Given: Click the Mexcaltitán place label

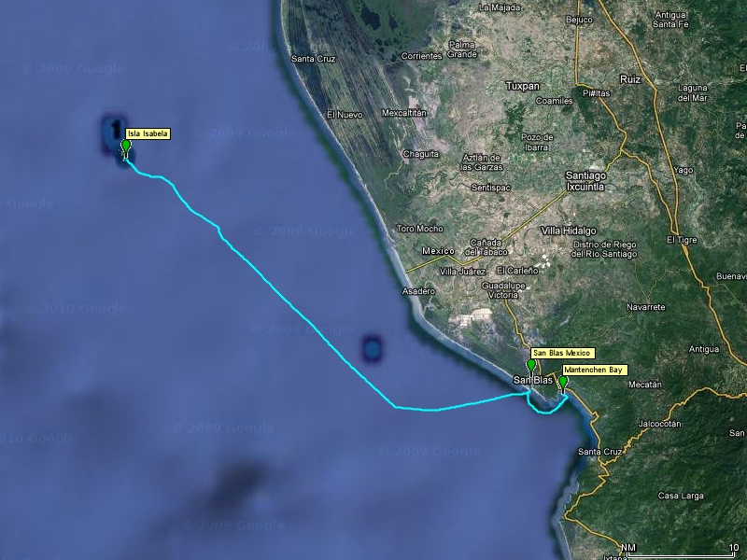Looking at the screenshot, I should [404, 113].
